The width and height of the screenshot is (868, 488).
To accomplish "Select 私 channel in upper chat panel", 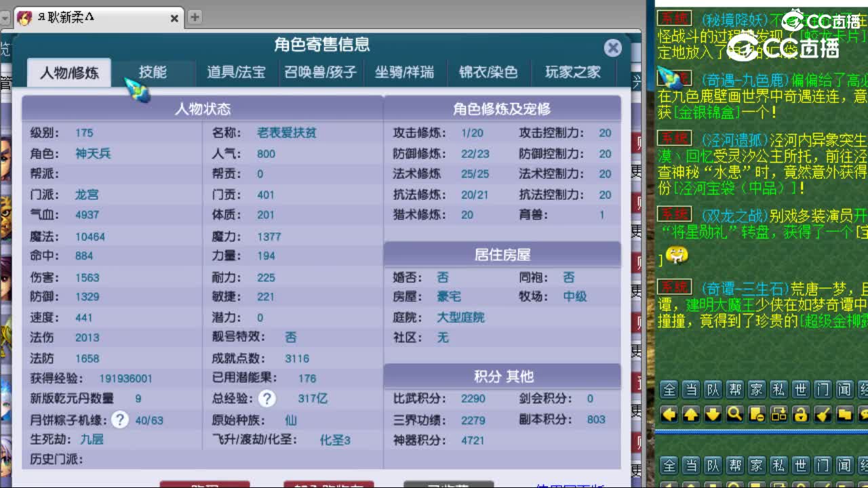I will click(x=778, y=390).
